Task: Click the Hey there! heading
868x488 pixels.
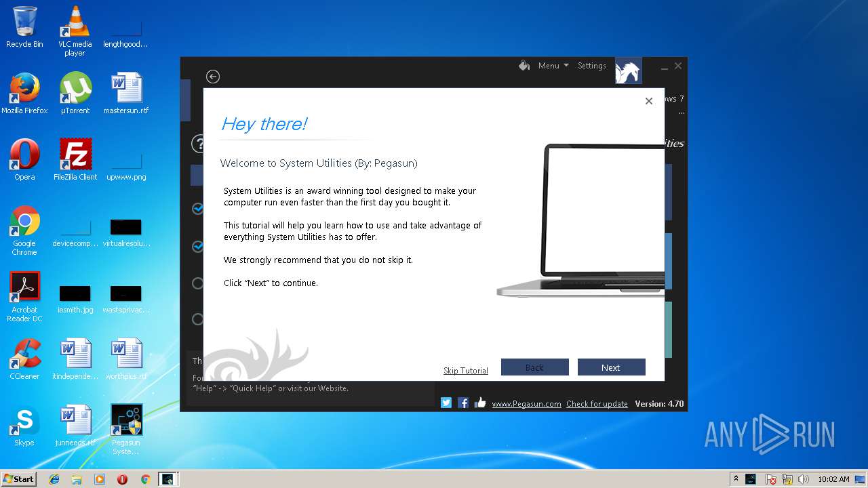Action: pos(264,124)
